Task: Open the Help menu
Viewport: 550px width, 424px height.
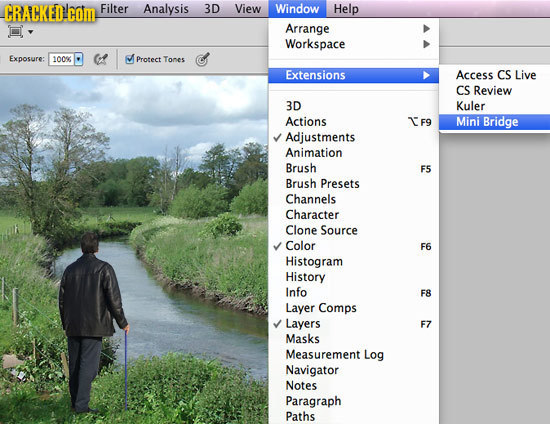Action: pos(346,8)
